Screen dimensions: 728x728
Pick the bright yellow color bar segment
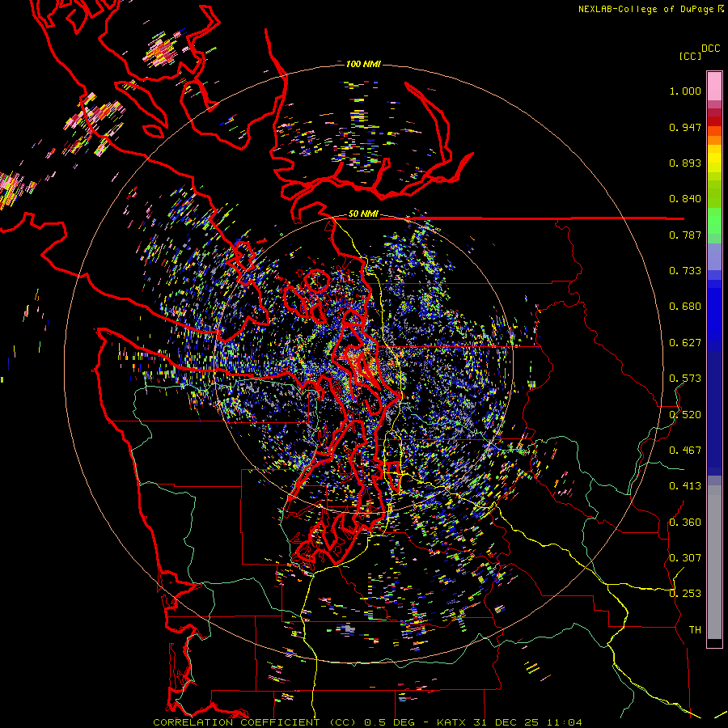point(714,159)
